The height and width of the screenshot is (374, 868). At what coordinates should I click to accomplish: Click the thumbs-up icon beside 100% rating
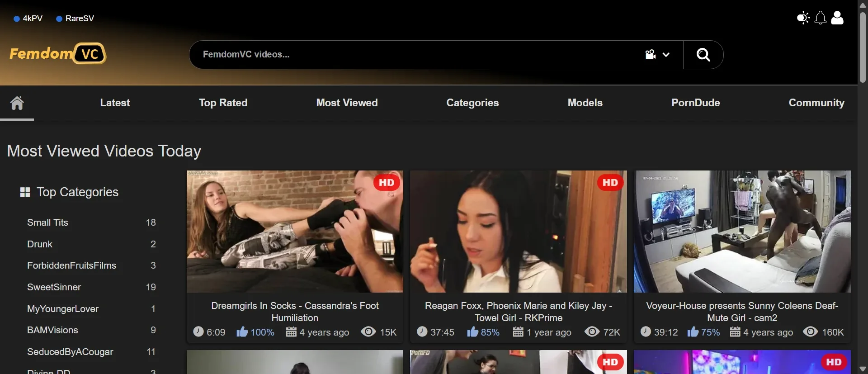pyautogui.click(x=242, y=332)
